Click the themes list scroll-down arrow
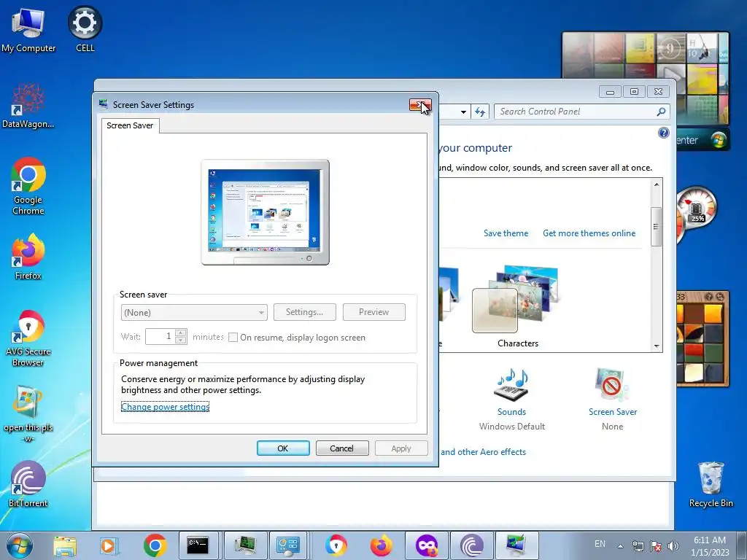 click(657, 346)
